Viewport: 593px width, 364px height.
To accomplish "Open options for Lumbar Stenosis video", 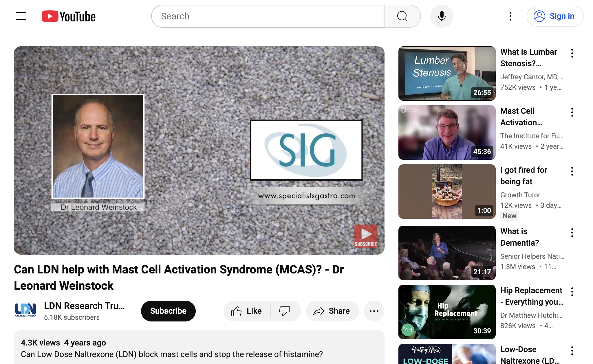I will (x=572, y=53).
